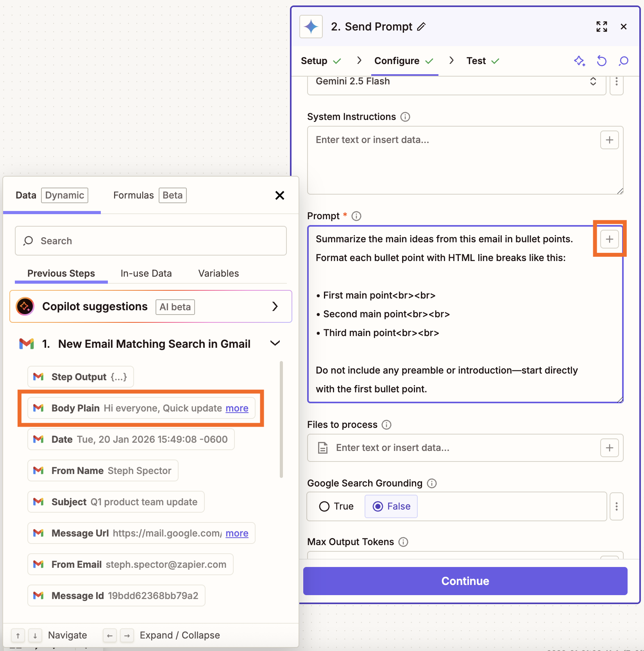
Task: Collapse the New Email Matching Search step
Action: pyautogui.click(x=275, y=343)
